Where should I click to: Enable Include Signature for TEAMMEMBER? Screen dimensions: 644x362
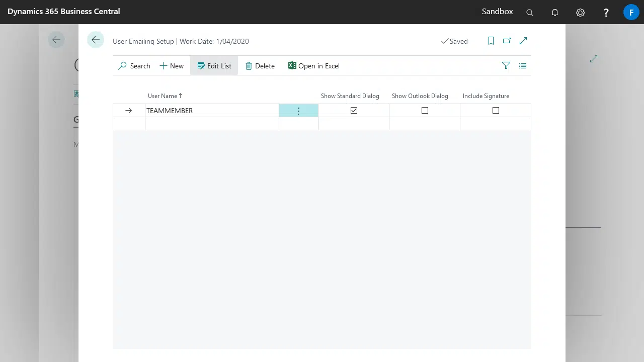point(496,111)
